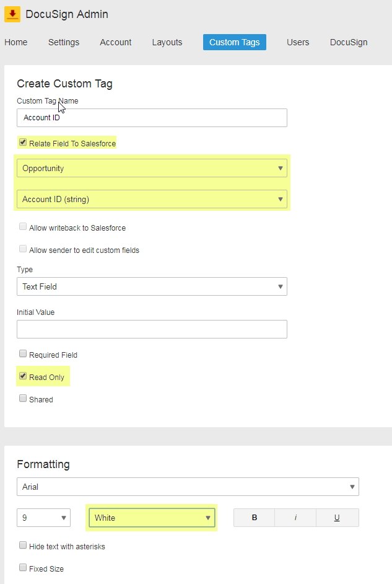This screenshot has height=584, width=392.
Task: Apply Underline formatting
Action: pos(337,517)
